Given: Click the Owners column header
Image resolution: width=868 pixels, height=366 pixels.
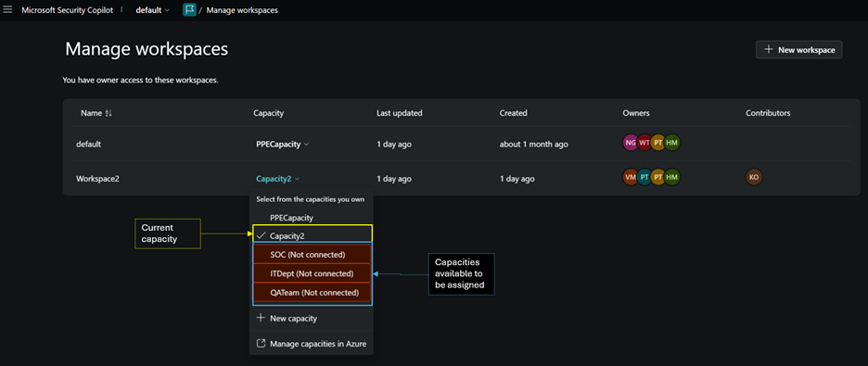Looking at the screenshot, I should coord(636,113).
